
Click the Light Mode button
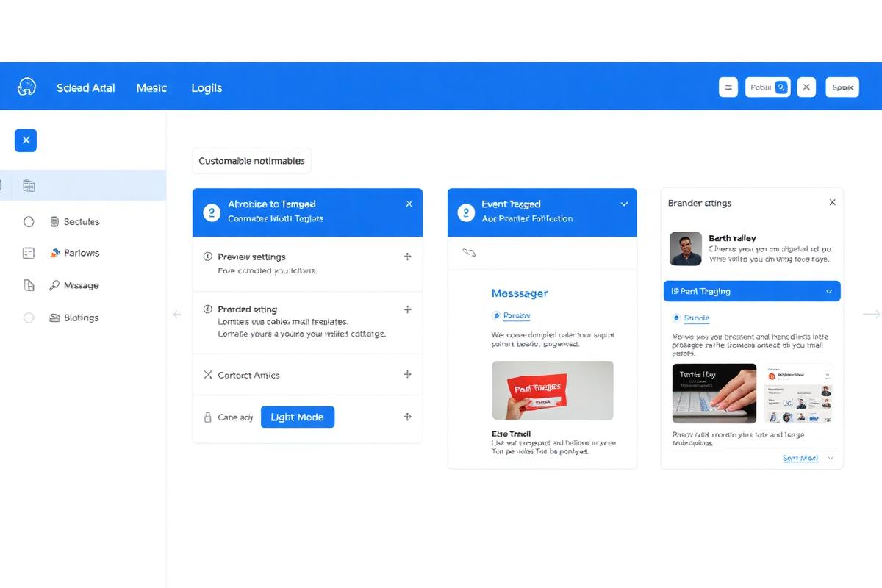pyautogui.click(x=297, y=417)
